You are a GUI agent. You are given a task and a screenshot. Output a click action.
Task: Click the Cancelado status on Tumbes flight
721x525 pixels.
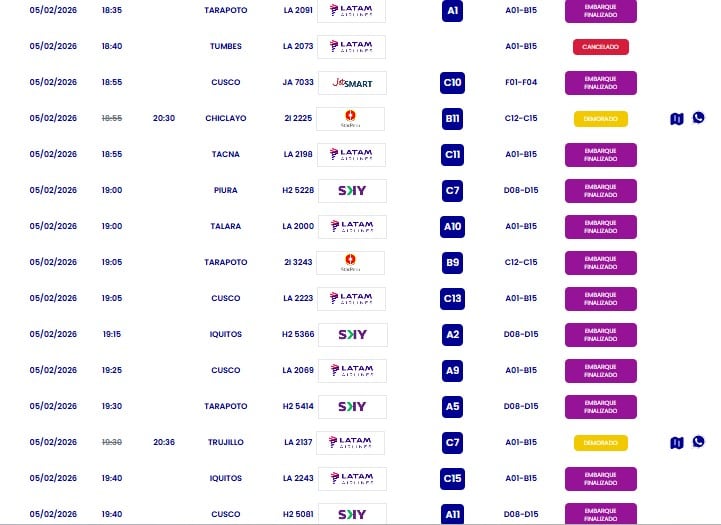(600, 47)
